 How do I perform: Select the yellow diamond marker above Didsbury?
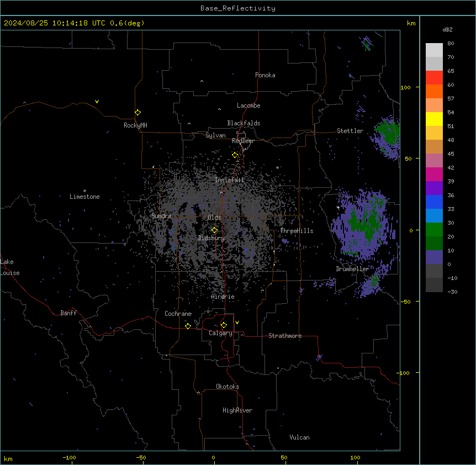214,230
